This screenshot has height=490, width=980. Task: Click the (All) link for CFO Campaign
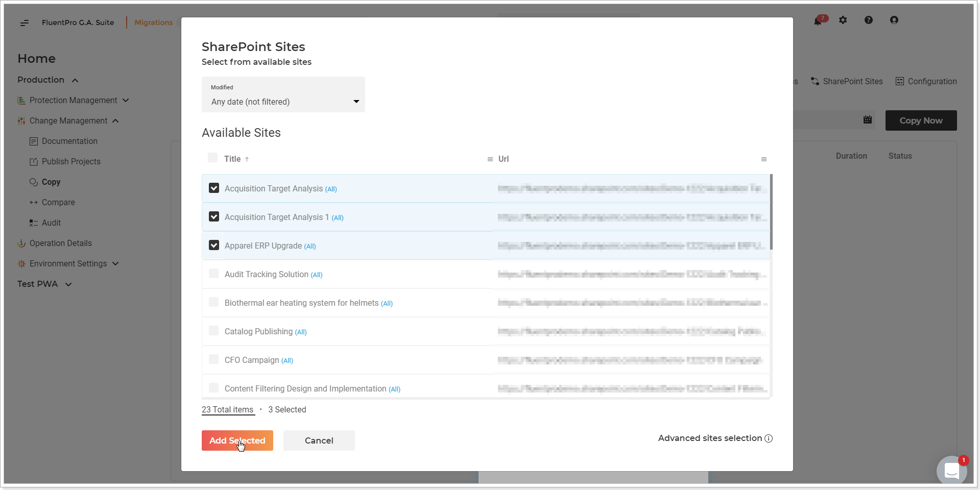(287, 360)
